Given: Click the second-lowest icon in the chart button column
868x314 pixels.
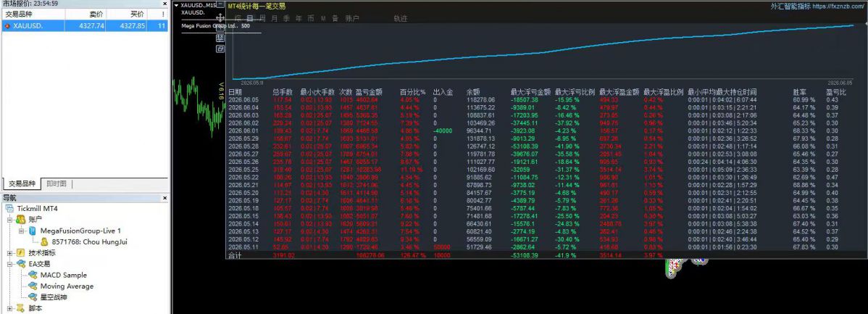Looking at the screenshot, I should tap(220, 38).
